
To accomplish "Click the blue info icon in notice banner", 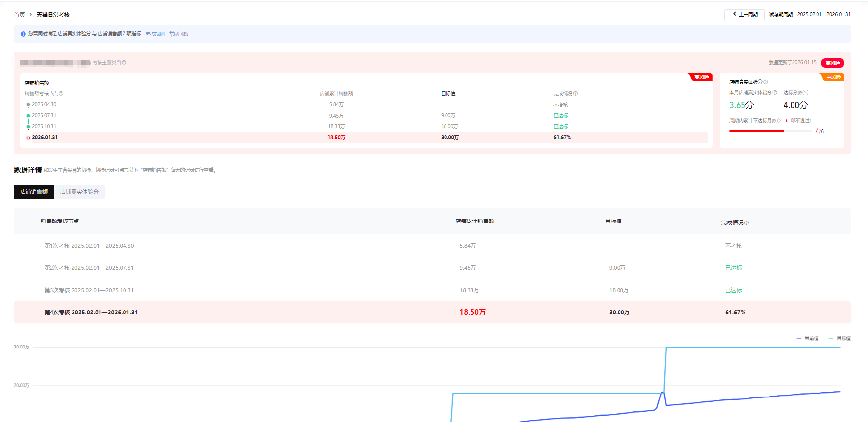I will (x=23, y=34).
